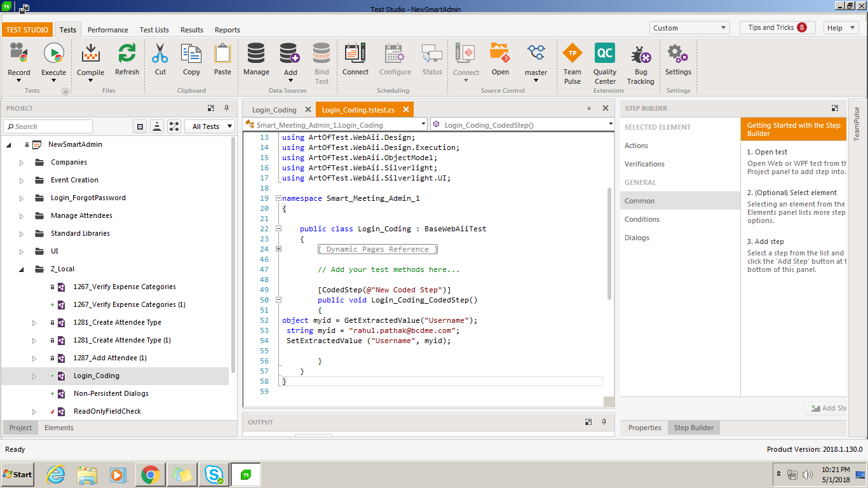Switch to the Login_Coding test tab

275,110
